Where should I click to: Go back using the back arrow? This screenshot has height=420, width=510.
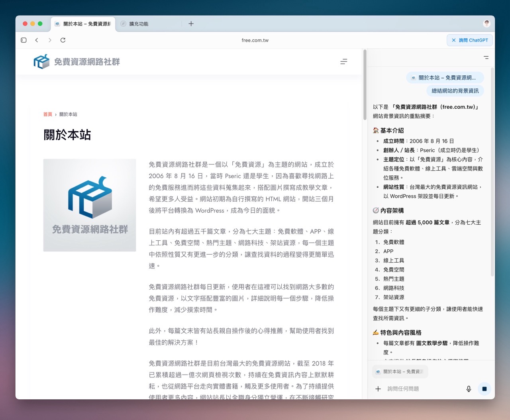pos(37,40)
